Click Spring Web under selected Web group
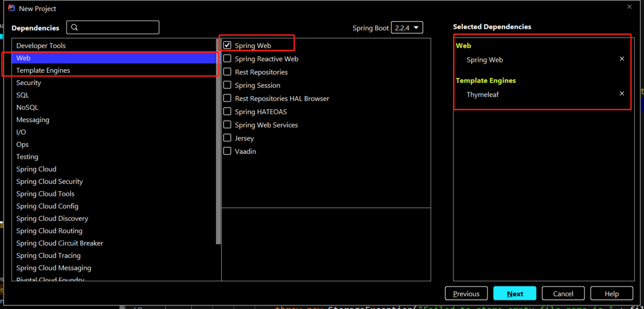This screenshot has width=644, height=309. click(485, 59)
